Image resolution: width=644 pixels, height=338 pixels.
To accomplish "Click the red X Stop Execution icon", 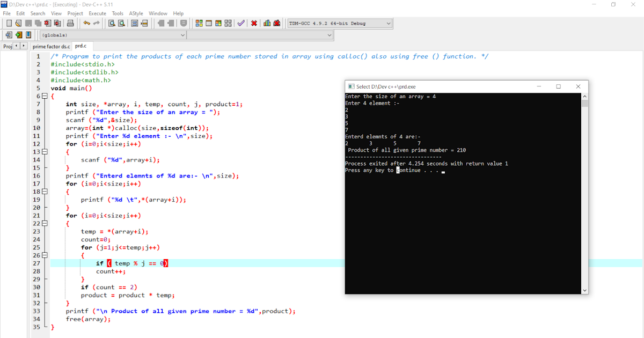I will 253,23.
